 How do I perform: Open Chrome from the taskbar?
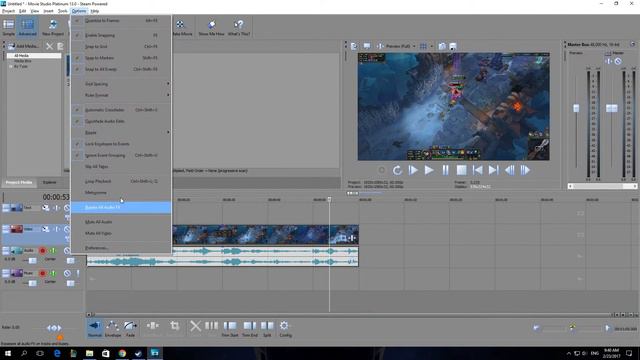tap(122, 353)
